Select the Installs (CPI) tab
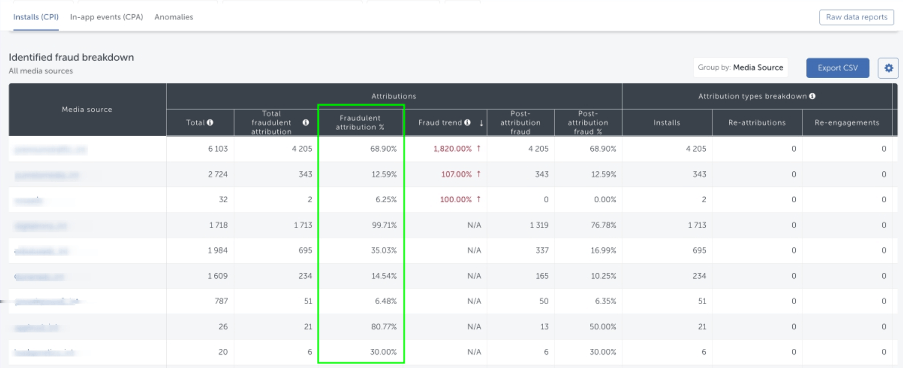 36,17
